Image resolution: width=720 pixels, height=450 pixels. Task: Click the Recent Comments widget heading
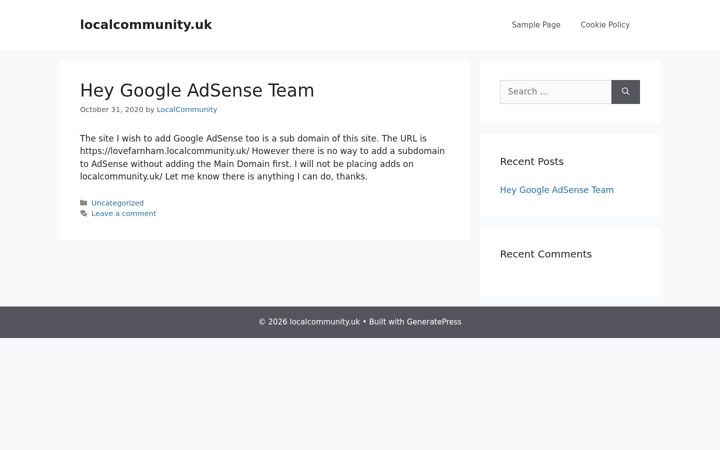click(x=546, y=254)
